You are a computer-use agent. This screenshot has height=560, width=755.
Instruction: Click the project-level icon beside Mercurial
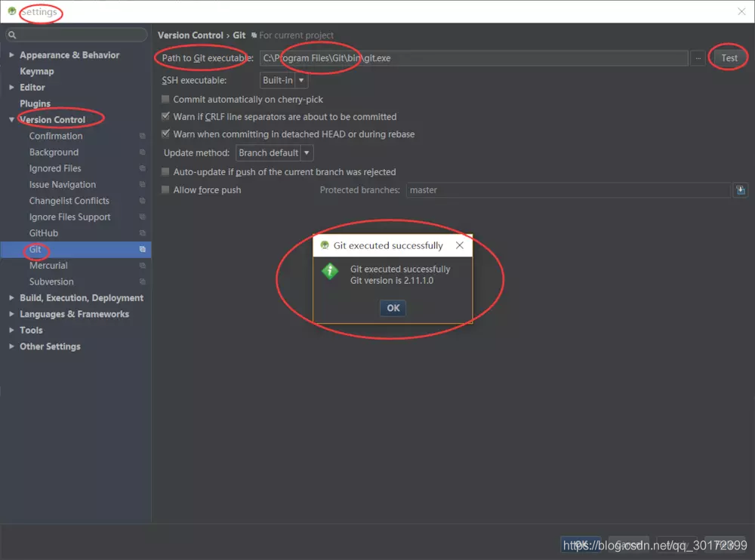pos(142,266)
